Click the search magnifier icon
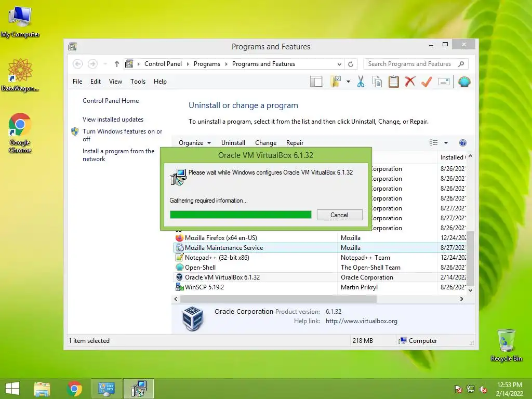 coord(461,64)
